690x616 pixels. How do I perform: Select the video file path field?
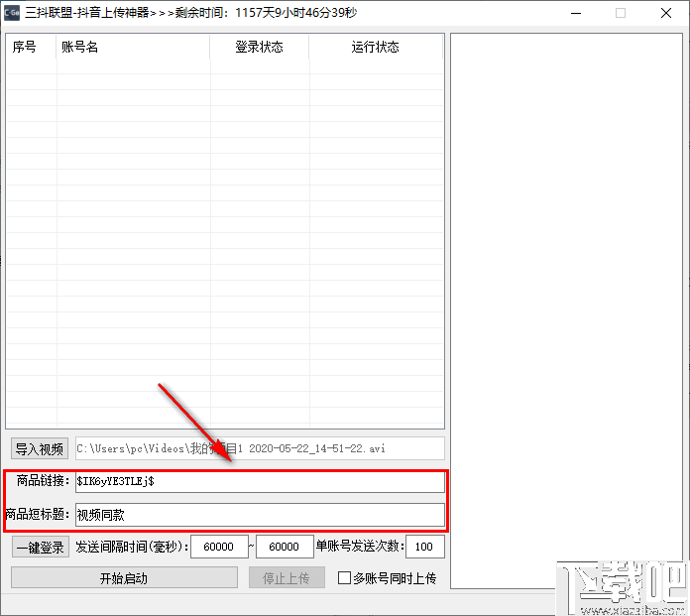tap(260, 448)
